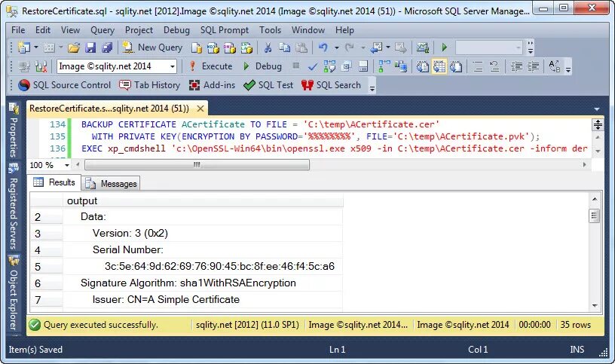This screenshot has width=615, height=364.
Task: Open the SQL Prompt menu
Action: [225, 30]
